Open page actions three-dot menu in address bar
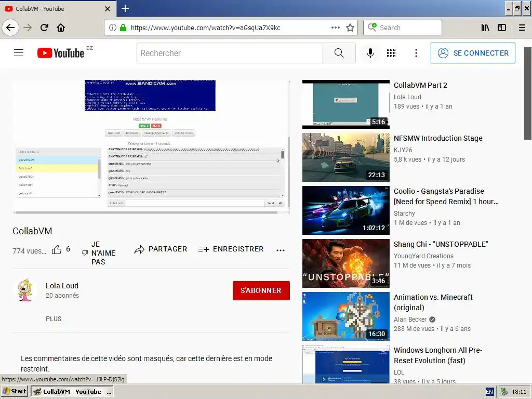Image resolution: width=532 pixels, height=399 pixels. 336,28
